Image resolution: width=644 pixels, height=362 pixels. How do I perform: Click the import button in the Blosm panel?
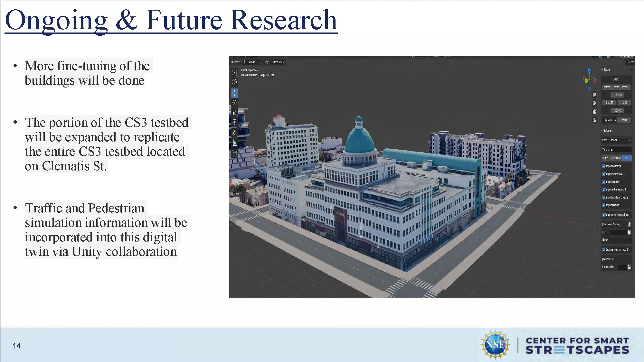[x=624, y=120]
